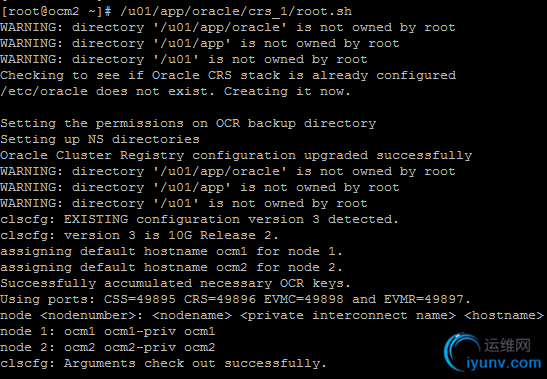
Task: Click the iyunv.com link text
Action: [504, 363]
